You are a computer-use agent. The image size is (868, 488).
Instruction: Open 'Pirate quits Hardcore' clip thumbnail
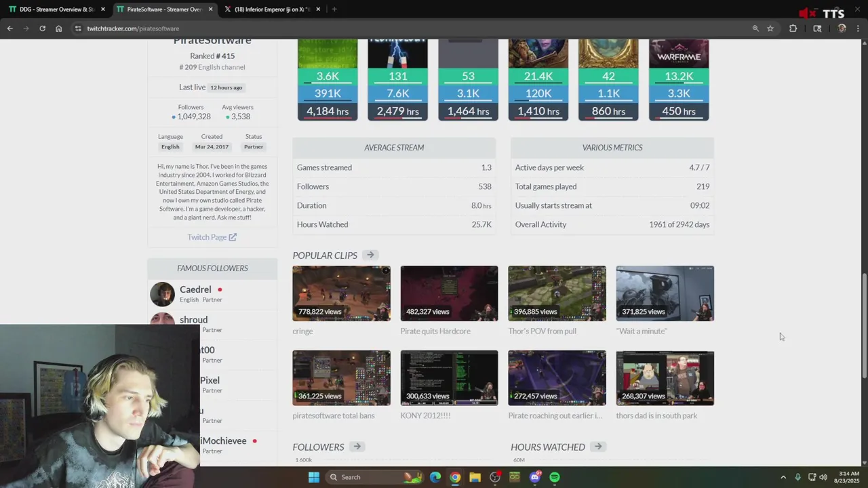449,293
